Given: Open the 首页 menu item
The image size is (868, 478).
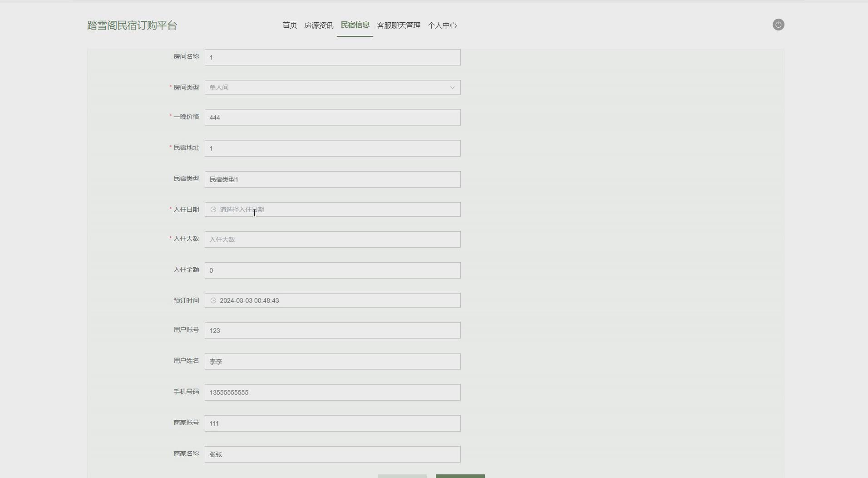Looking at the screenshot, I should coord(290,25).
